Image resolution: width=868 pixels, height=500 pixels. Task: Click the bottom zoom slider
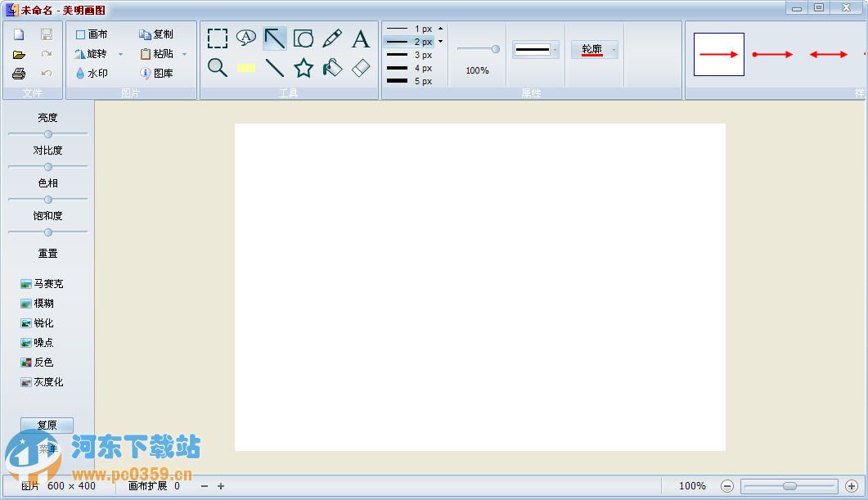point(789,486)
